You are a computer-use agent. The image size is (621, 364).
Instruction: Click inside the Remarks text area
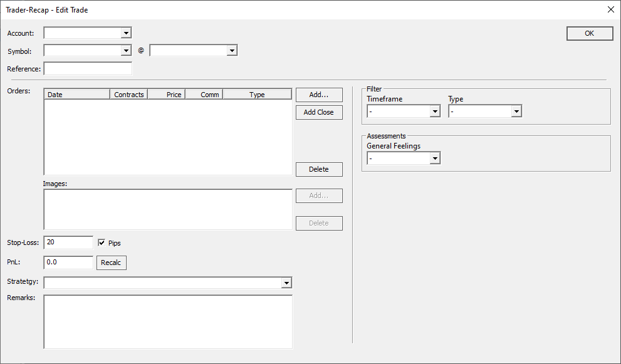[167, 321]
